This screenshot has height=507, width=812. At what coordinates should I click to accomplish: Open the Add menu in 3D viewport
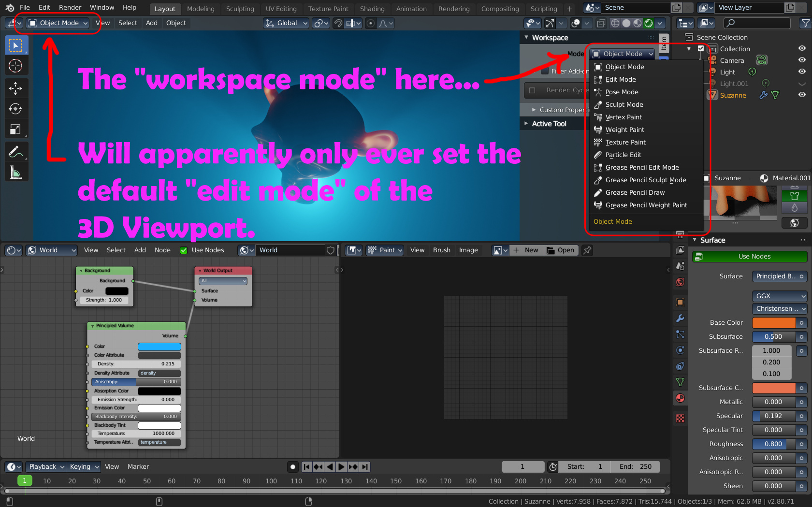click(152, 23)
